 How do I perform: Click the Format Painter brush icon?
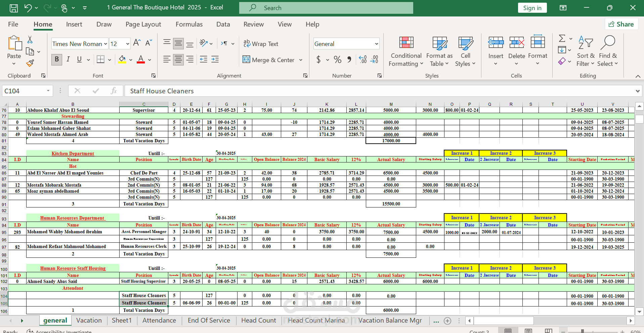(x=30, y=63)
